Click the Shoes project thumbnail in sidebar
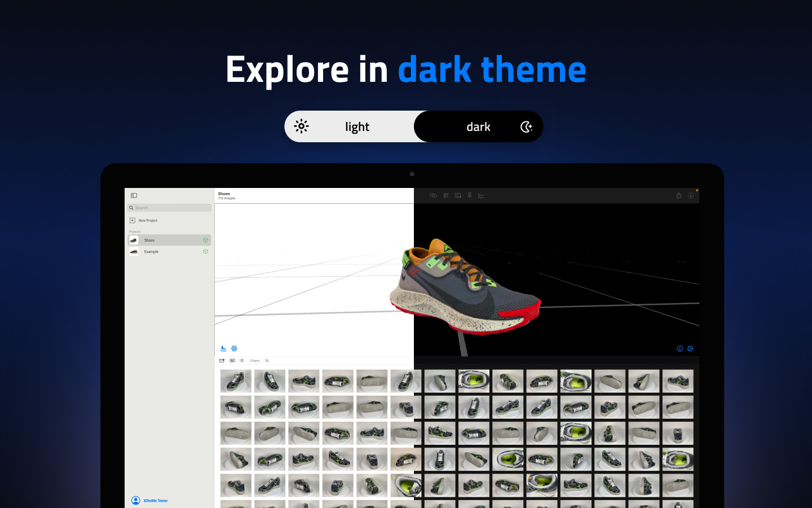Viewport: 812px width, 508px height. tap(134, 240)
